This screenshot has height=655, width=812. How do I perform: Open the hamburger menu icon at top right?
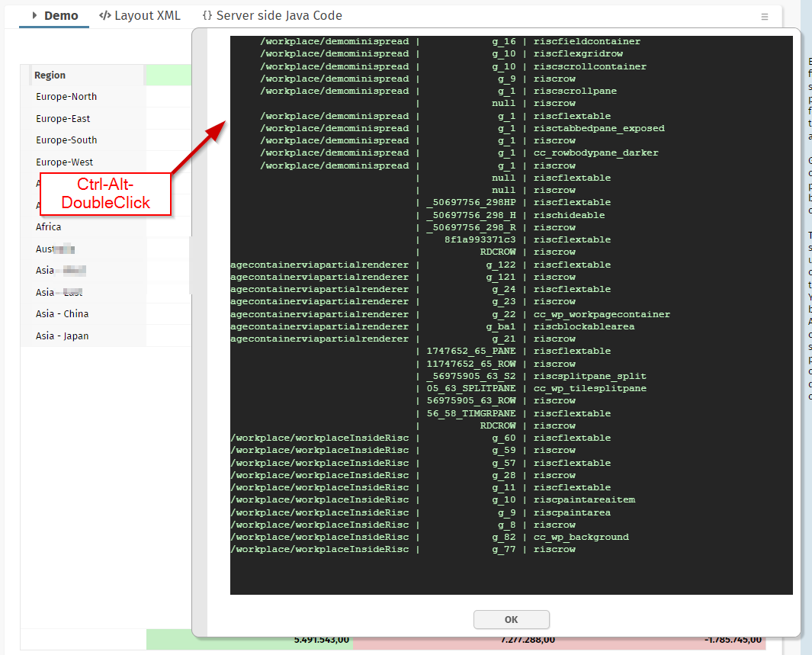pyautogui.click(x=765, y=16)
